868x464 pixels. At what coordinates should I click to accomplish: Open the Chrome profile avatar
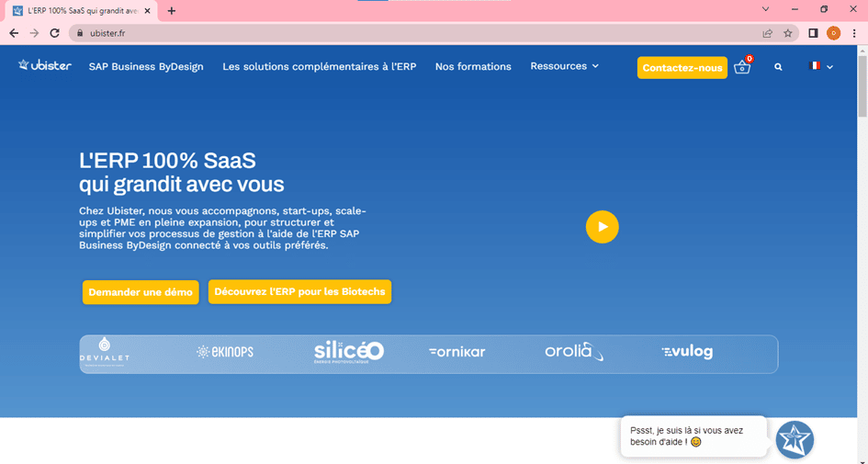[833, 33]
